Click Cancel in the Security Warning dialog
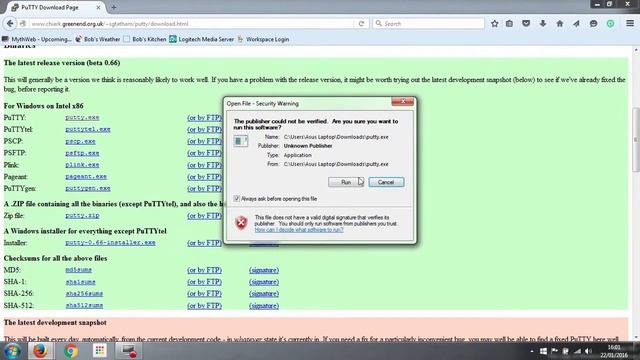Image resolution: width=640 pixels, height=360 pixels. [386, 182]
